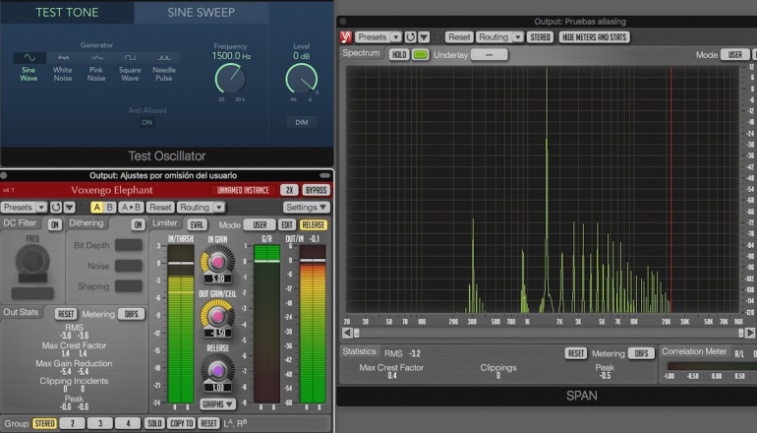The height and width of the screenshot is (433, 757).
Task: Click the right scroll arrow under SPAN spectrum
Action: click(x=750, y=333)
